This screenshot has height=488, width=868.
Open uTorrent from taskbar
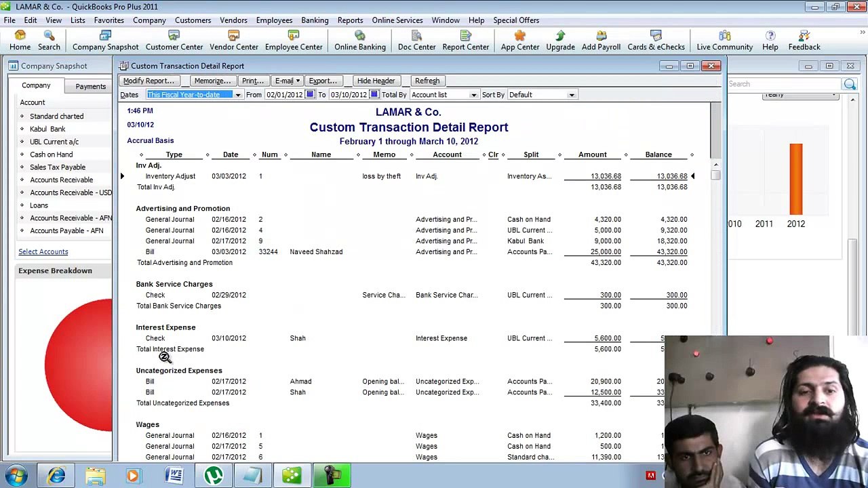214,476
